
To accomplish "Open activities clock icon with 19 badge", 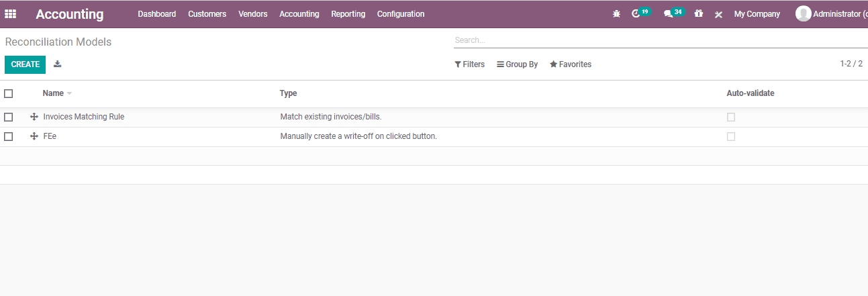I will pos(636,14).
